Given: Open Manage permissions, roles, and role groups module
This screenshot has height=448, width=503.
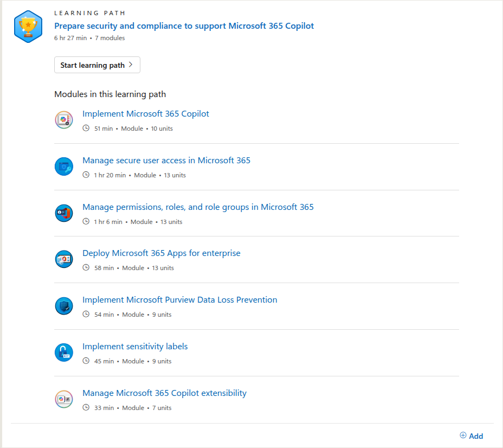Looking at the screenshot, I should point(198,207).
